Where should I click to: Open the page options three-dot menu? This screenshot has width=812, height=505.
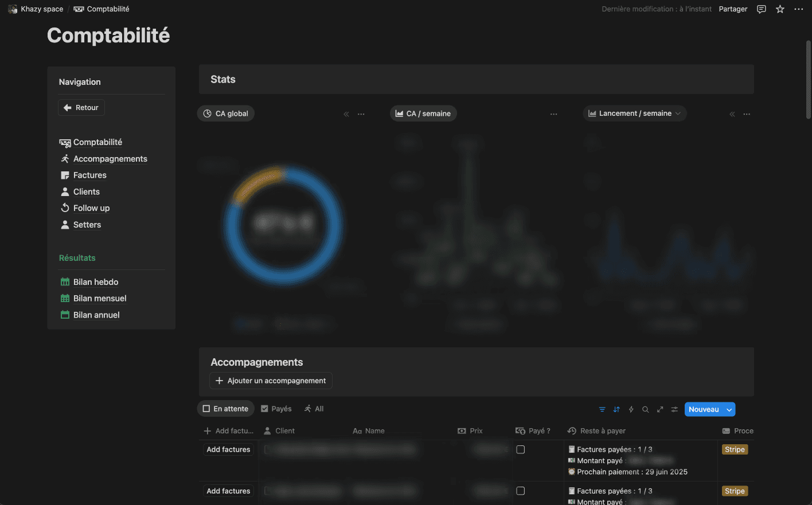point(799,9)
